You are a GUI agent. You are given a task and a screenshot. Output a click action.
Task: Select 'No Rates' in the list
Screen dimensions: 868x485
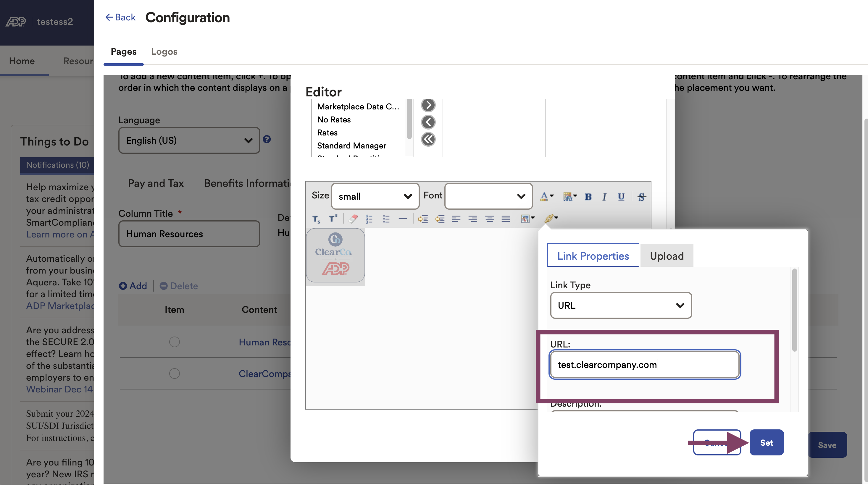tap(334, 119)
